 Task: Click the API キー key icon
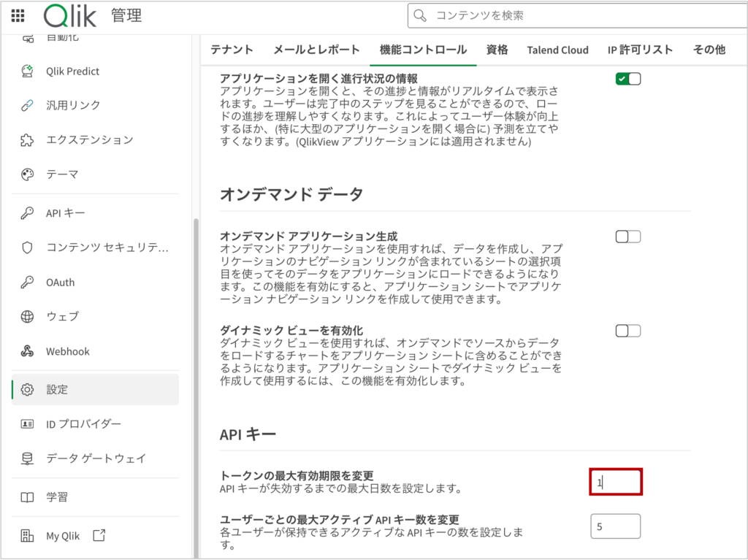point(27,213)
